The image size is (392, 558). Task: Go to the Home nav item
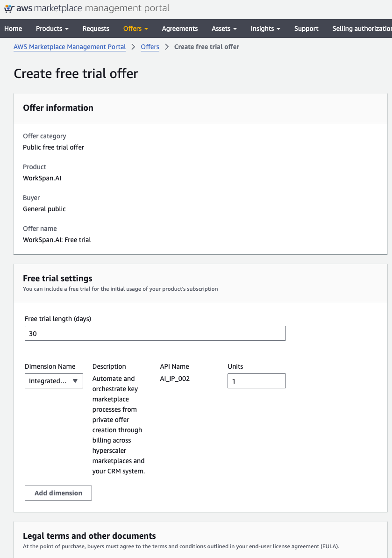tap(13, 29)
